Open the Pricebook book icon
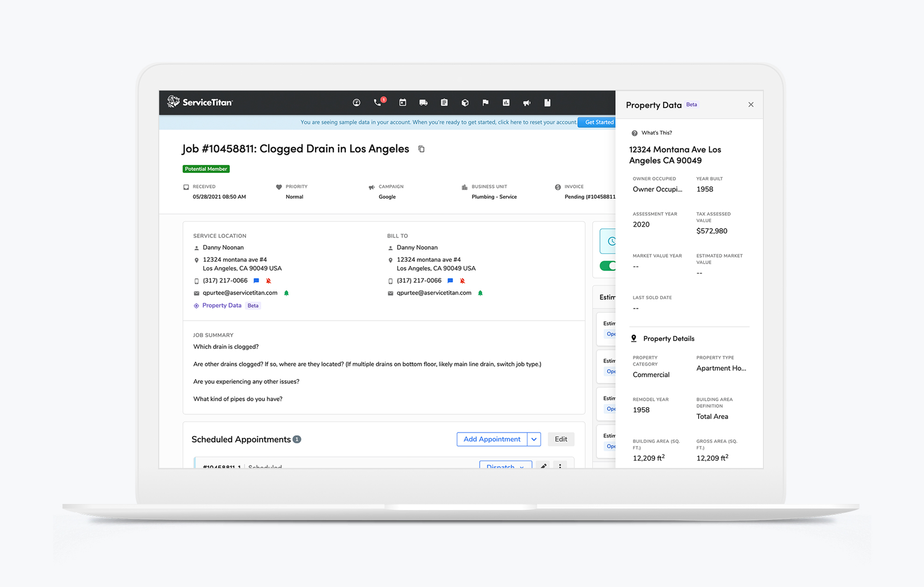 coord(547,102)
